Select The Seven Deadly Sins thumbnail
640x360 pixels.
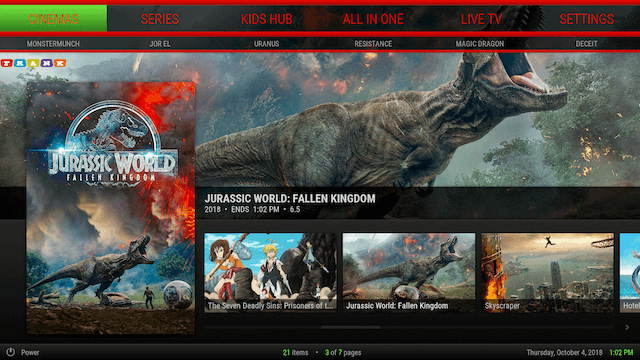click(x=270, y=273)
